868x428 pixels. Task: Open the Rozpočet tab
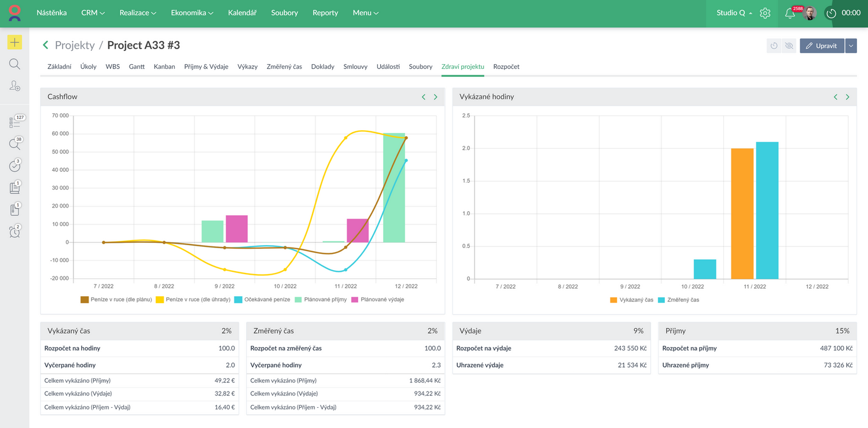point(506,67)
